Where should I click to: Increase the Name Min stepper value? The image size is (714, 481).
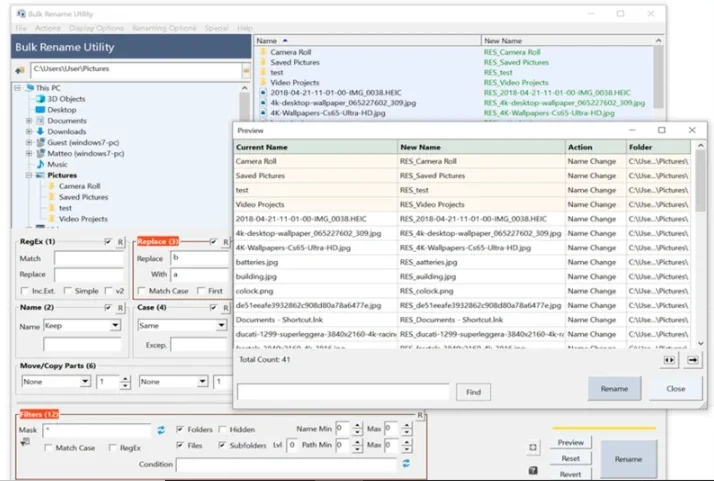(357, 425)
